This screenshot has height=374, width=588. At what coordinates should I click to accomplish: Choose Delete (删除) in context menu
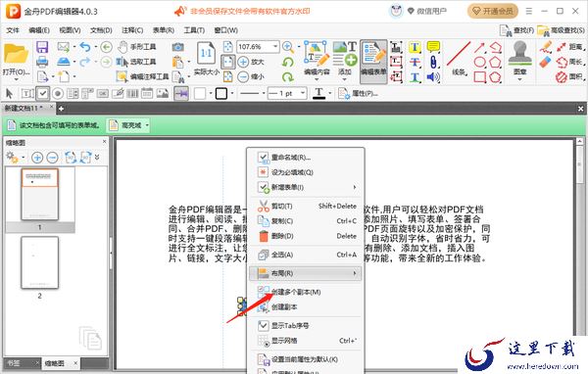305,236
